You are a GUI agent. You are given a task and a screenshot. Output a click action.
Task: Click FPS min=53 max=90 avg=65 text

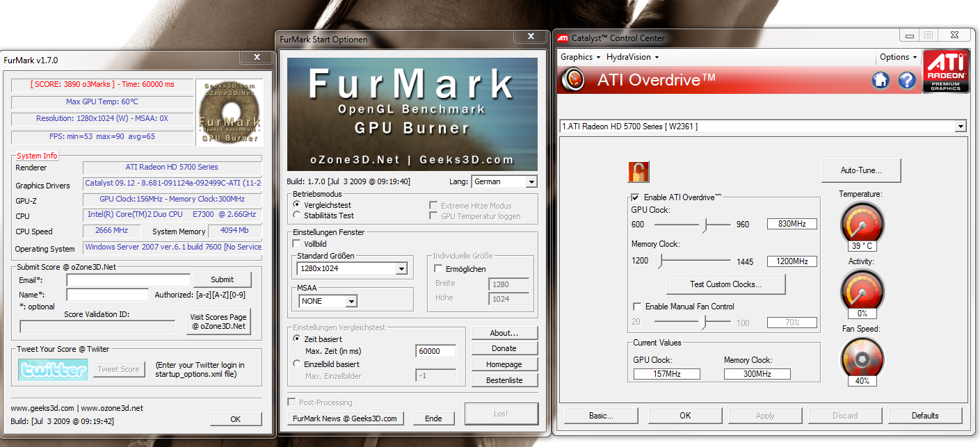pos(102,136)
